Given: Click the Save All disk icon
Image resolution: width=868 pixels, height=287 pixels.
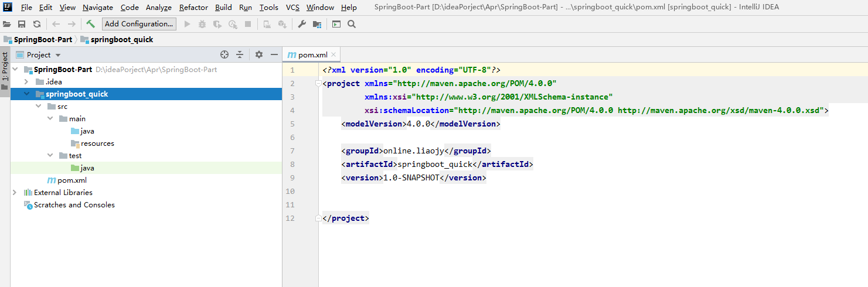Looking at the screenshot, I should [22, 24].
